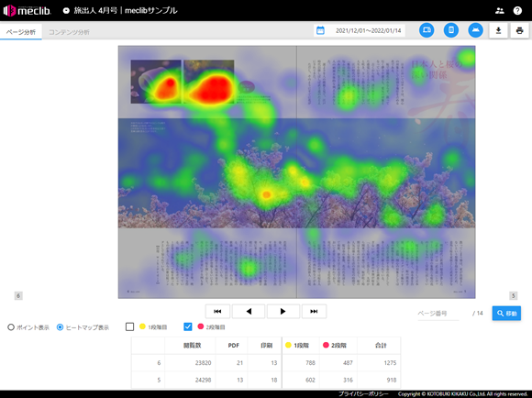The height and width of the screenshot is (398, 532).
Task: Click the left flower photo thumbnail
Action: [156, 82]
